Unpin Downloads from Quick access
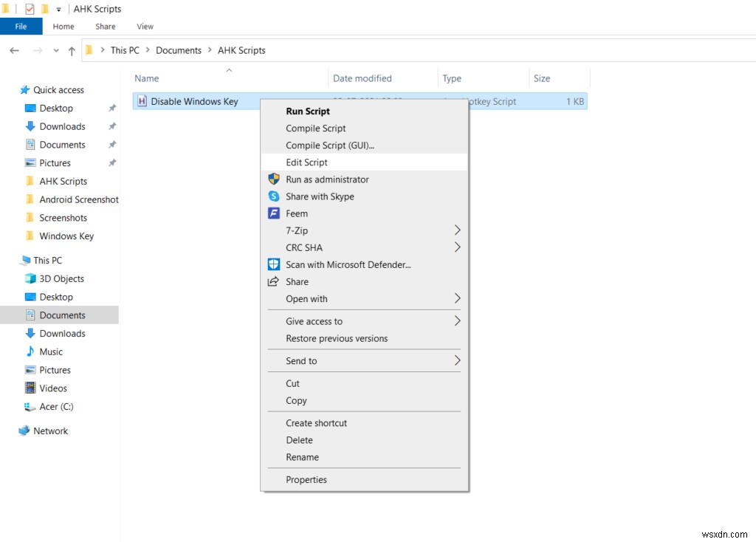Viewport: 756px width, 542px height. [111, 126]
